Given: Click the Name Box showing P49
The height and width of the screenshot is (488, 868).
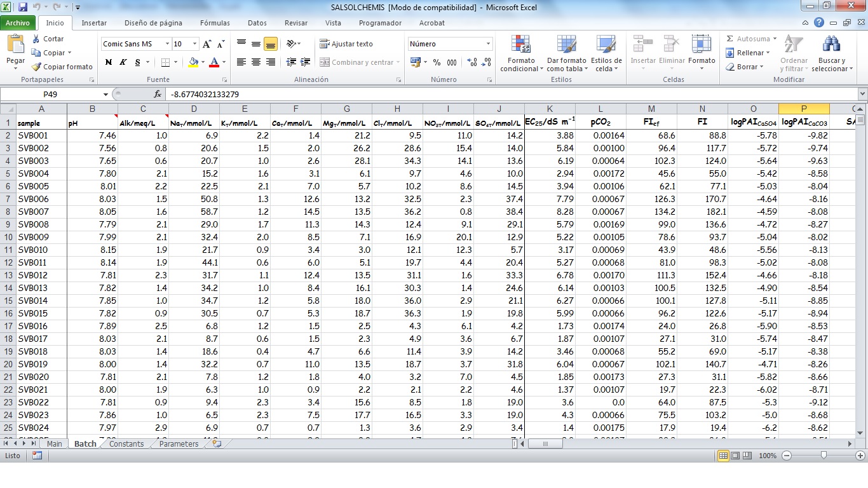Looking at the screenshot, I should coord(51,94).
